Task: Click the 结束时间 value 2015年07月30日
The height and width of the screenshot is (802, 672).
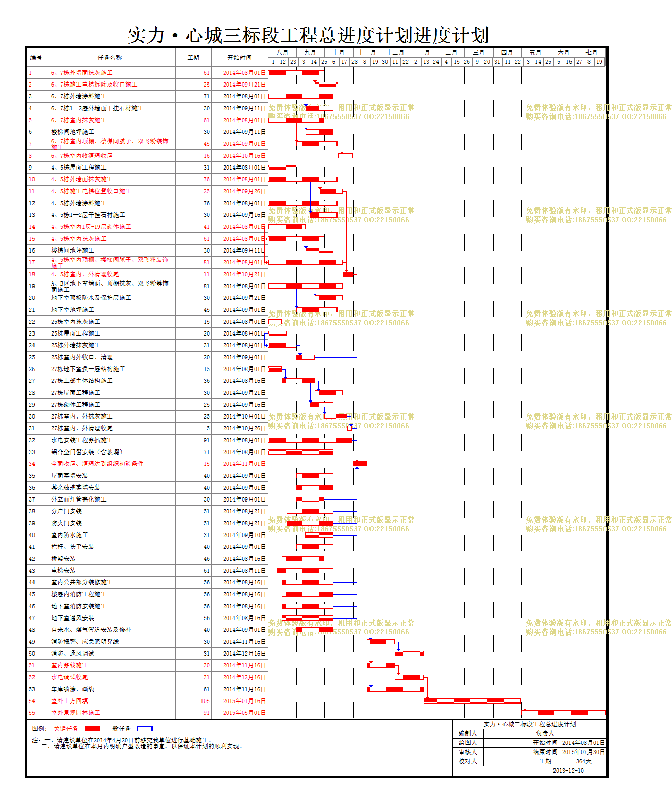Action: pos(583,752)
